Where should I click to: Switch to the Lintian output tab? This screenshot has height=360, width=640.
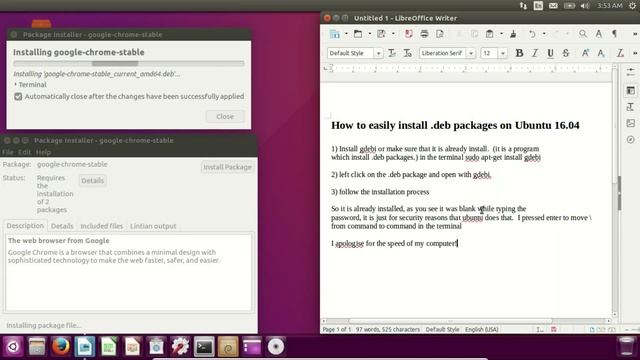(153, 226)
